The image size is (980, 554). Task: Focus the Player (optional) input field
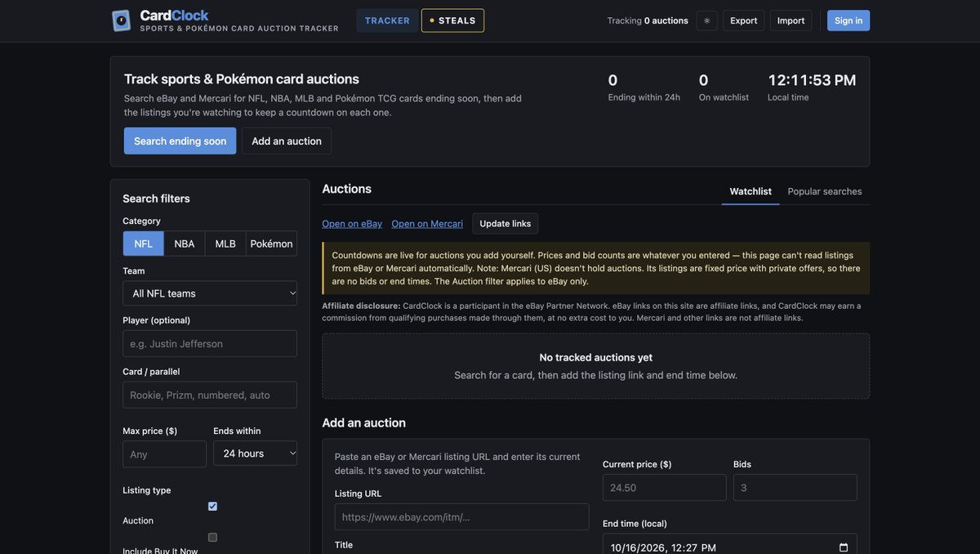click(210, 344)
